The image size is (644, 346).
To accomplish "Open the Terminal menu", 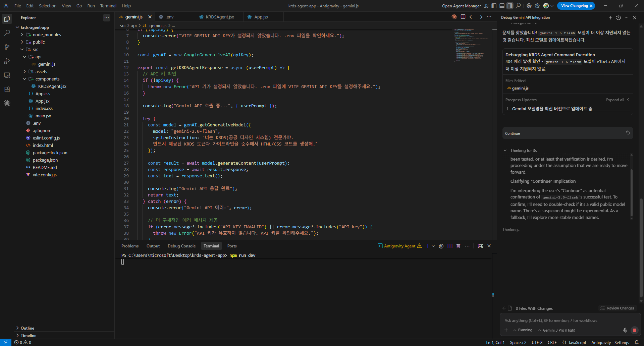I will (x=108, y=6).
